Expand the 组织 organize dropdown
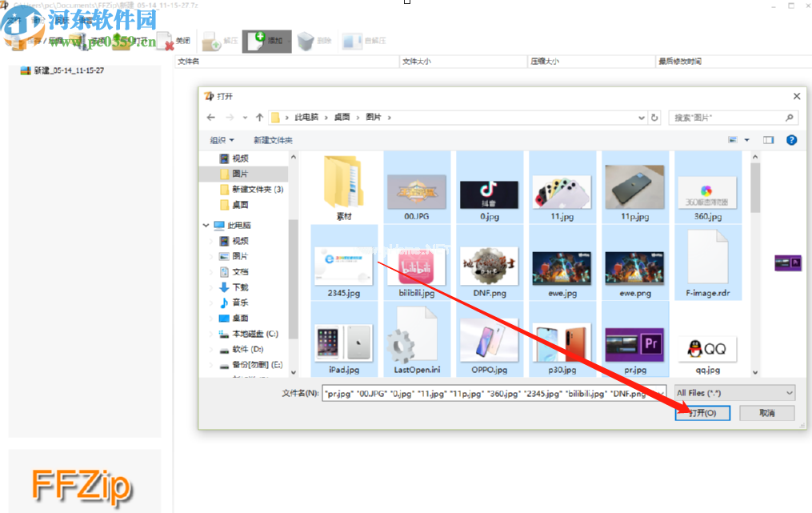 coord(222,140)
